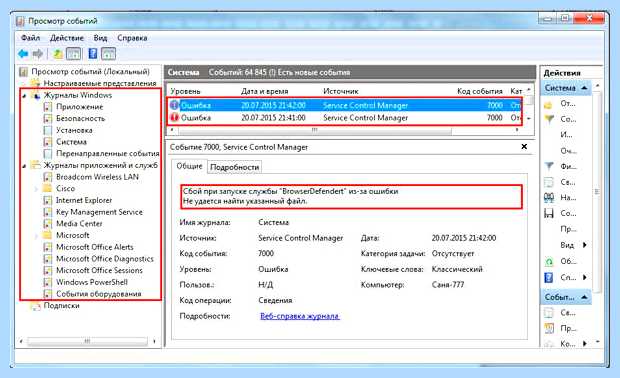
Task: Open the Веб-справка журнала link
Action: 300,316
